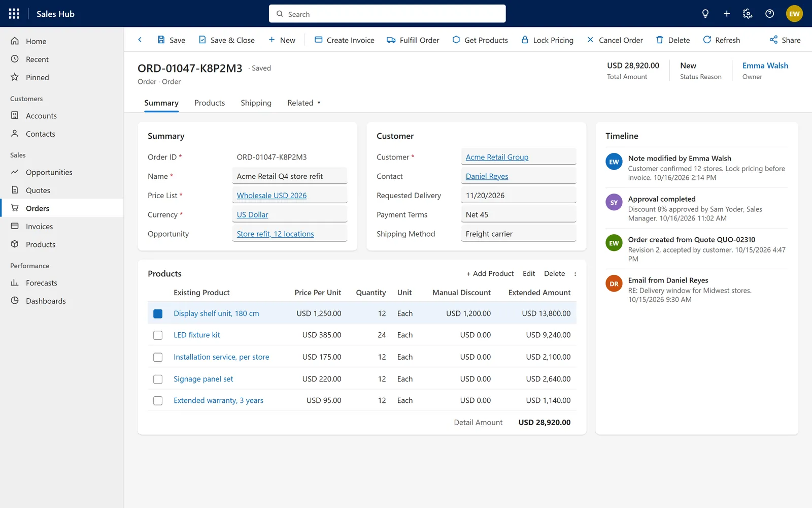Lock Pricing using the padlock button

tap(547, 40)
